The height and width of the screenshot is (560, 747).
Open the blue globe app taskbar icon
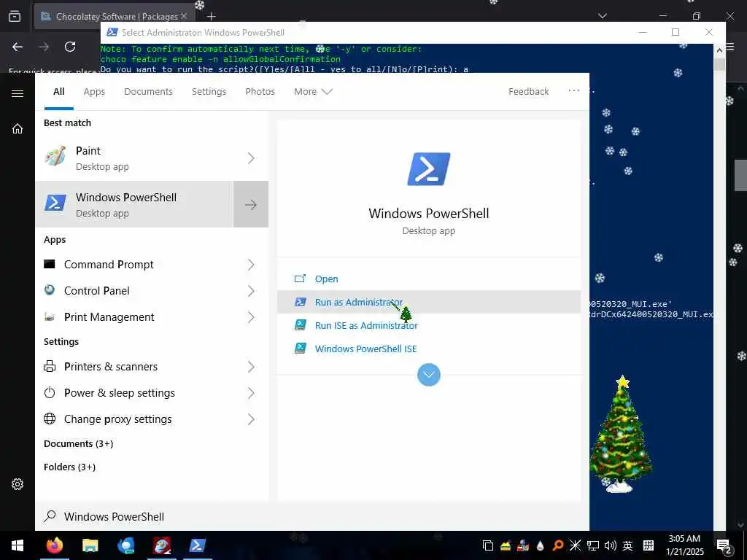[x=126, y=545]
